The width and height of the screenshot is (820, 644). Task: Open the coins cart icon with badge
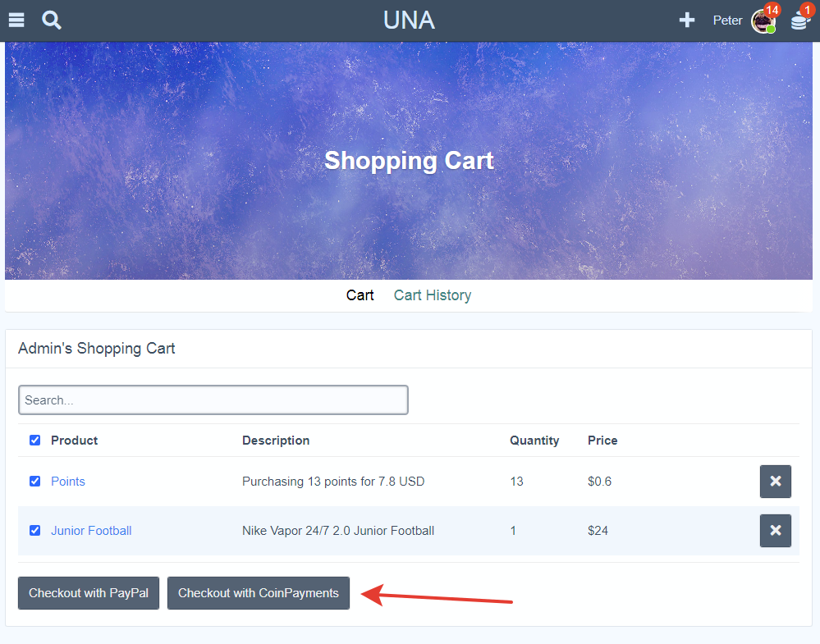(799, 21)
